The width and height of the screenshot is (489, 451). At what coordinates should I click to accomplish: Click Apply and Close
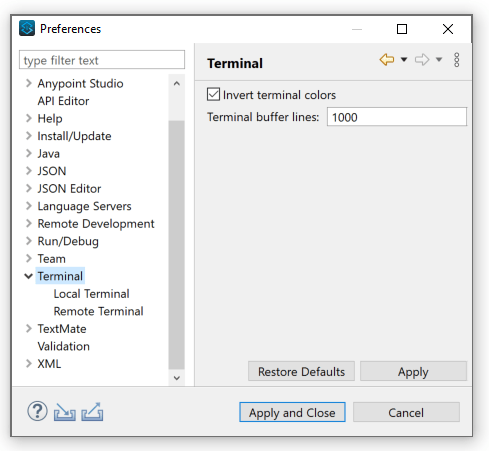pyautogui.click(x=292, y=412)
